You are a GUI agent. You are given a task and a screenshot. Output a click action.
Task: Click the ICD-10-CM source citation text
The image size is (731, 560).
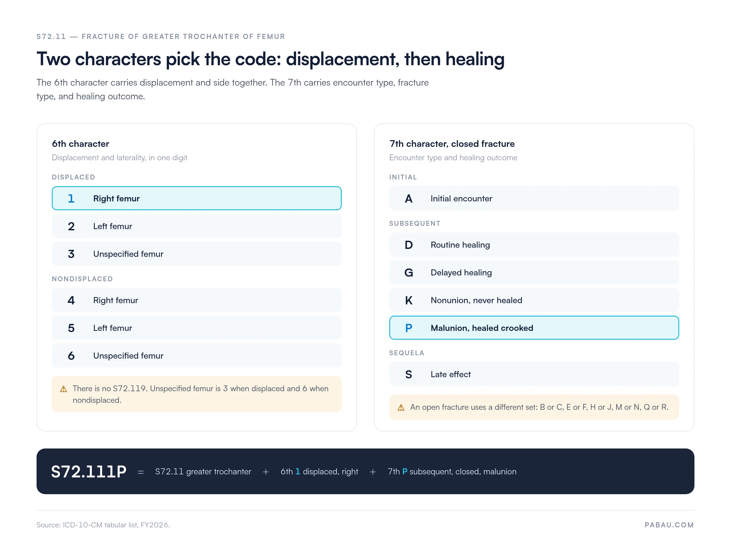tap(103, 525)
